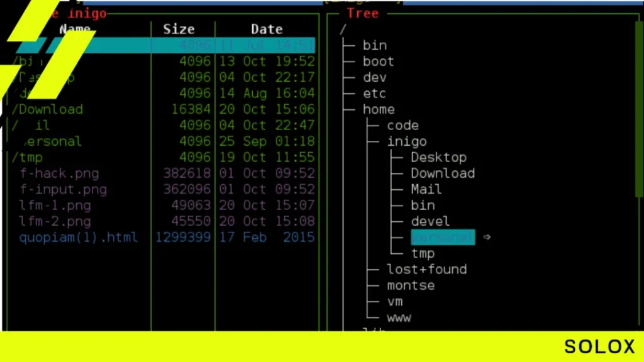644x362 pixels.
Task: Select tmp under inigo in Tree
Action: (x=423, y=253)
